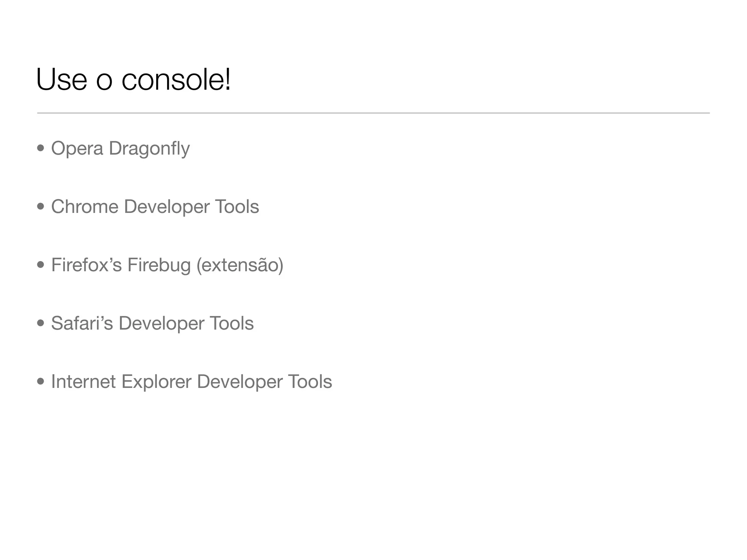
Task: Click the word "Dragonfly"
Action: [x=149, y=148]
